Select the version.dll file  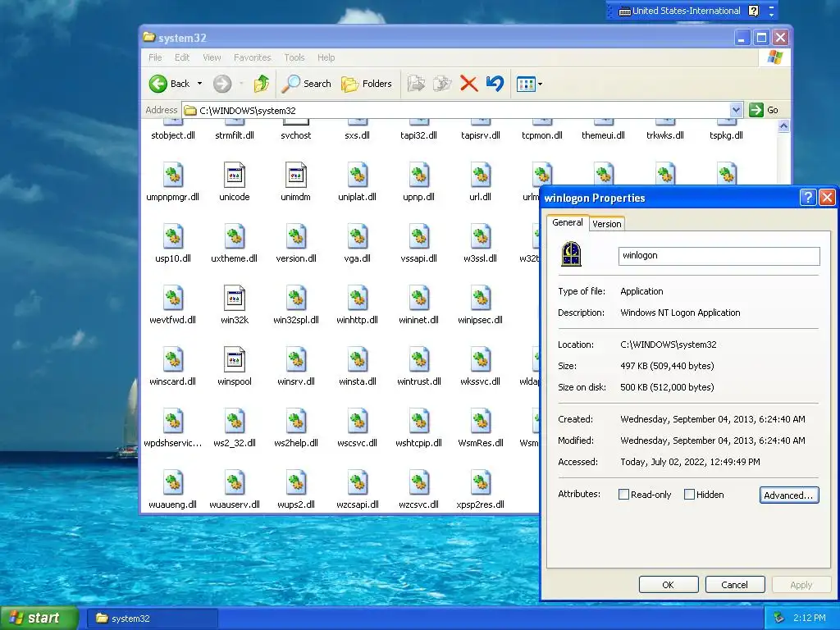tap(295, 243)
